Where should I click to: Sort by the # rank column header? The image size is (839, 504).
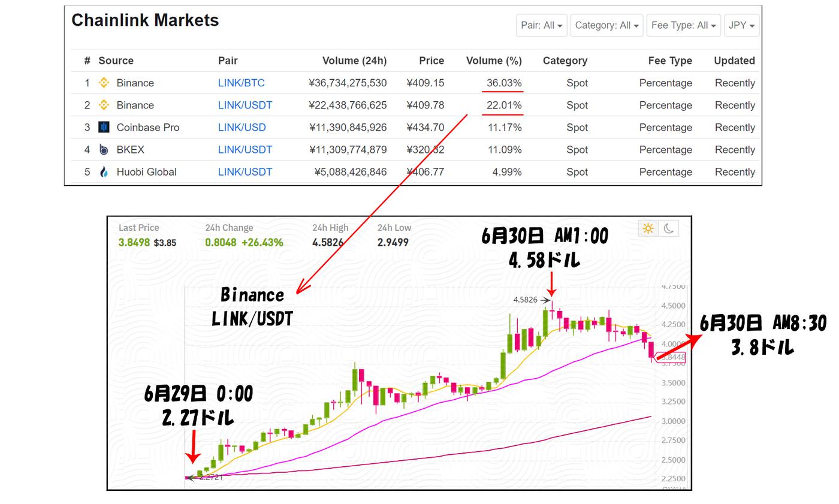(x=87, y=61)
